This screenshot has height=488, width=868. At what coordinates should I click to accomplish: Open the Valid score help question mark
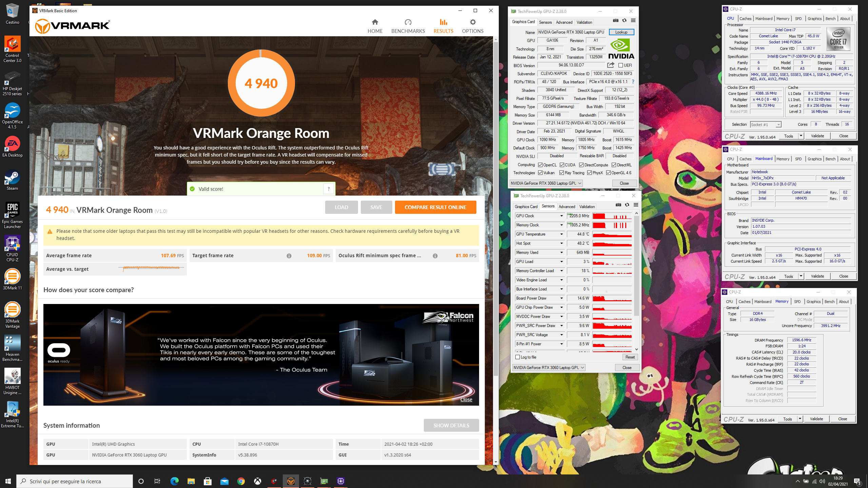click(x=329, y=189)
